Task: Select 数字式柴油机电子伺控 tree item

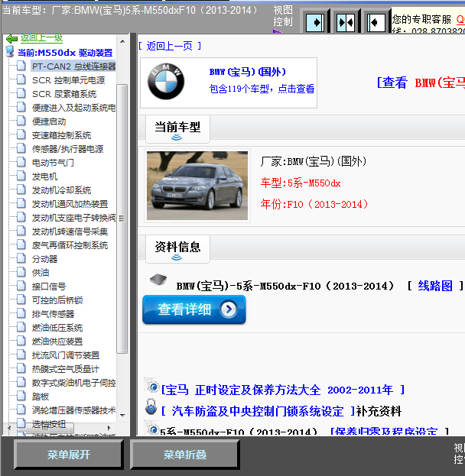Action: pyautogui.click(x=74, y=383)
